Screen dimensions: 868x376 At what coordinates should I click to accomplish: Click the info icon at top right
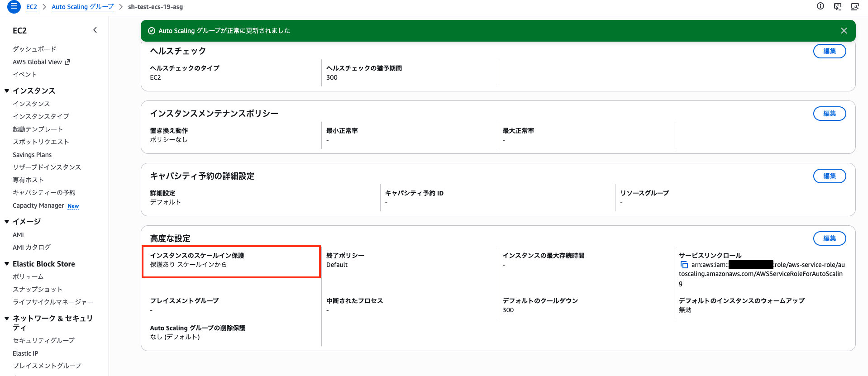(x=820, y=6)
